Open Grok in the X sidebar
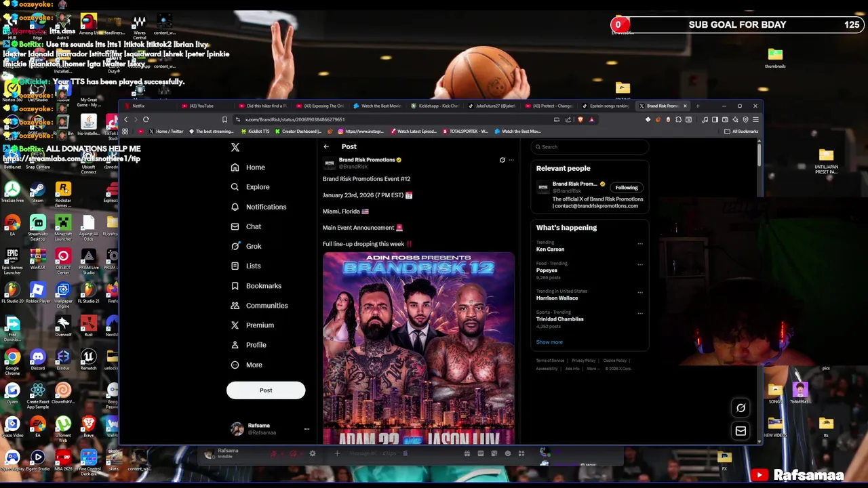This screenshot has height=488, width=868. tap(246, 246)
